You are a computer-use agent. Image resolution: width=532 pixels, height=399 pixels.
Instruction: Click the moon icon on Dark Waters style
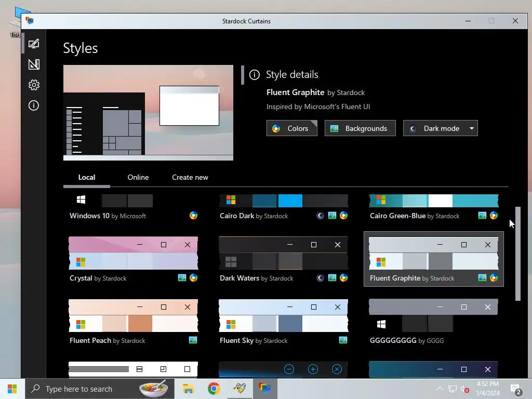[320, 278]
